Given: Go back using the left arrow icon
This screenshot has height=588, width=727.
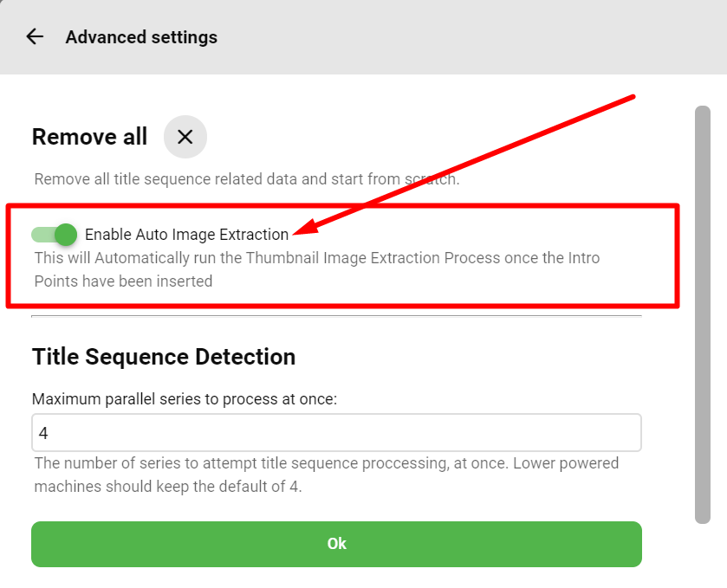Looking at the screenshot, I should pyautogui.click(x=35, y=37).
